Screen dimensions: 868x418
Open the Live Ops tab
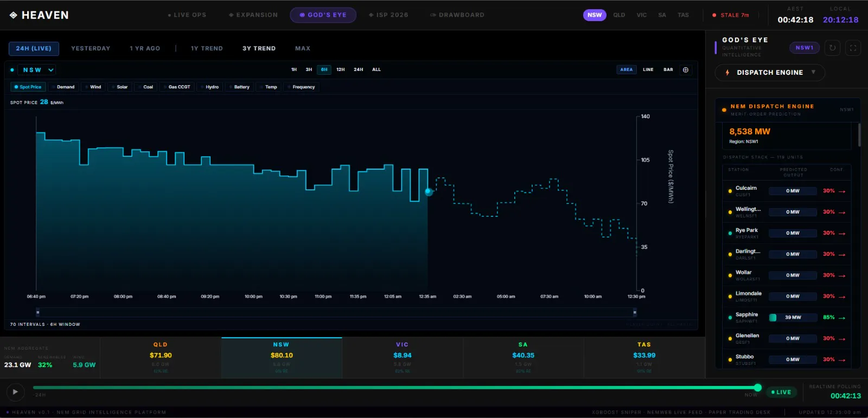pos(187,15)
